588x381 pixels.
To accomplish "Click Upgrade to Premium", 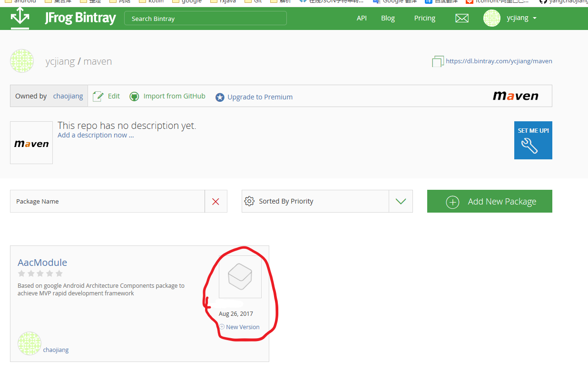I will click(x=260, y=97).
